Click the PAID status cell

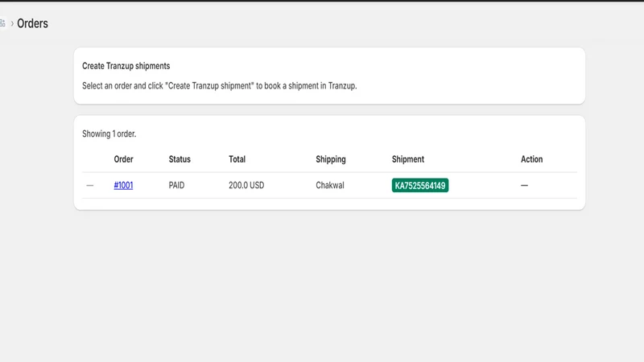click(176, 185)
